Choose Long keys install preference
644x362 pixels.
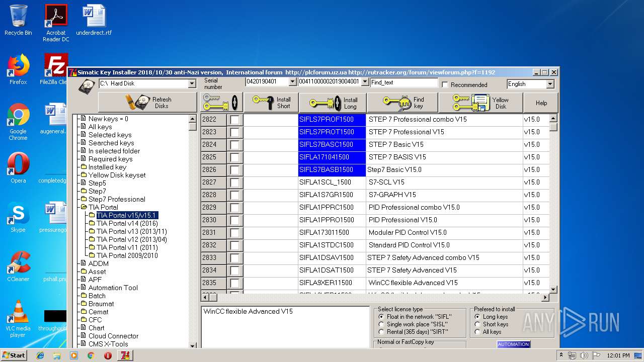(x=477, y=317)
